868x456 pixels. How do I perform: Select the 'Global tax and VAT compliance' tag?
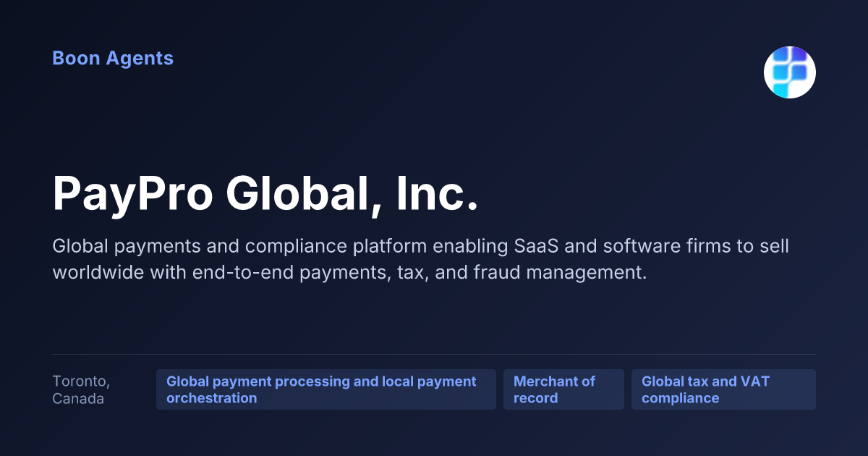tap(723, 389)
